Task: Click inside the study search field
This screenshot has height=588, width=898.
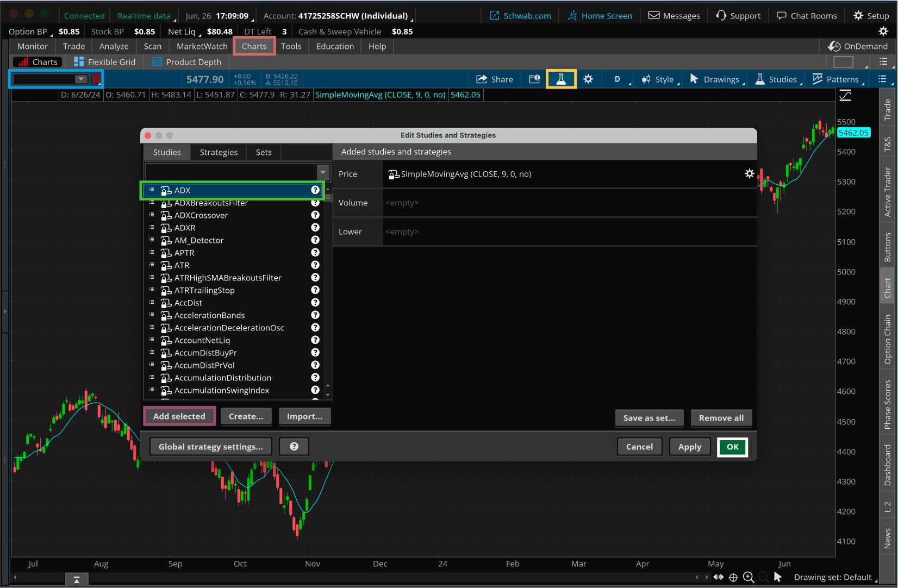Action: click(x=231, y=172)
